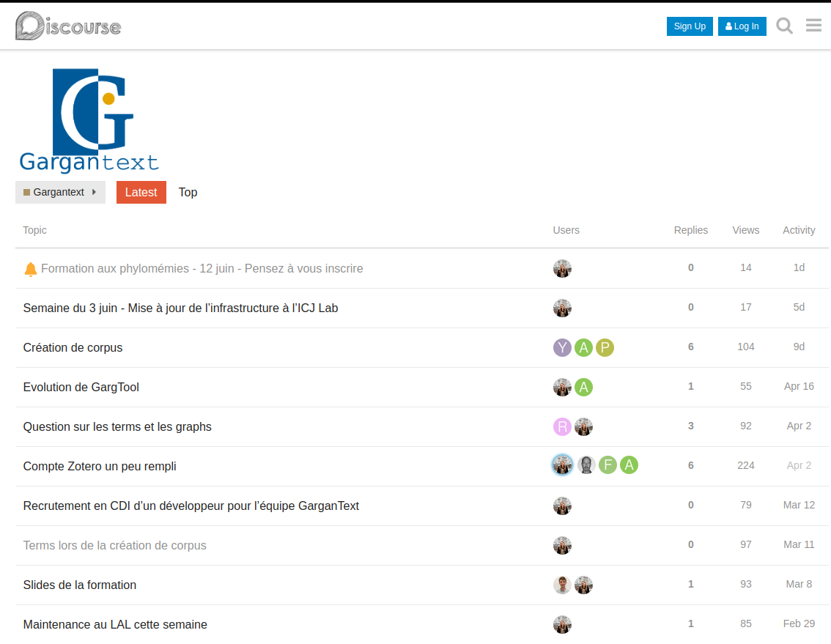Image resolution: width=831 pixels, height=644 pixels.
Task: Click activity date 5d on Semaine du 3 juin
Action: pyautogui.click(x=799, y=308)
